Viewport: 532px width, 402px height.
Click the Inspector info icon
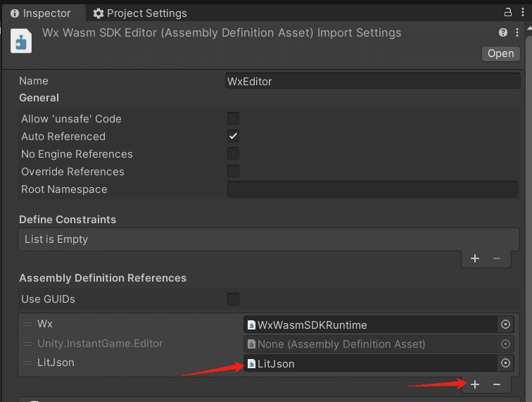[15, 13]
